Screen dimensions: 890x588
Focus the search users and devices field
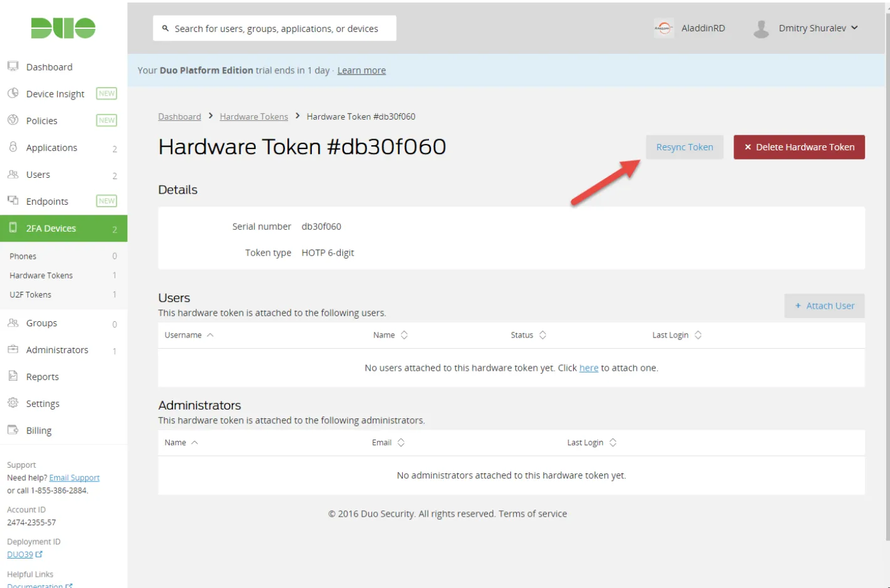click(x=274, y=28)
